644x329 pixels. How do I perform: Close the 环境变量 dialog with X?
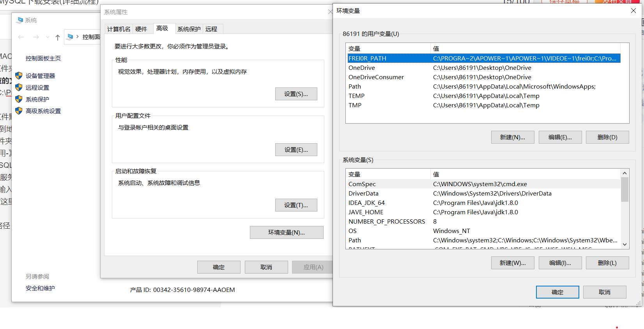pos(633,11)
